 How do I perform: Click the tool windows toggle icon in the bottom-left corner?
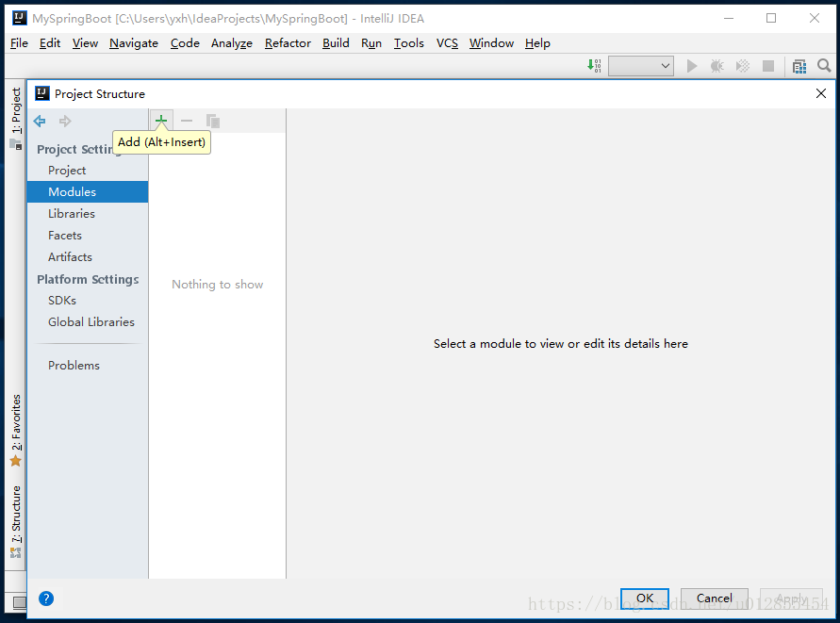pyautogui.click(x=19, y=602)
